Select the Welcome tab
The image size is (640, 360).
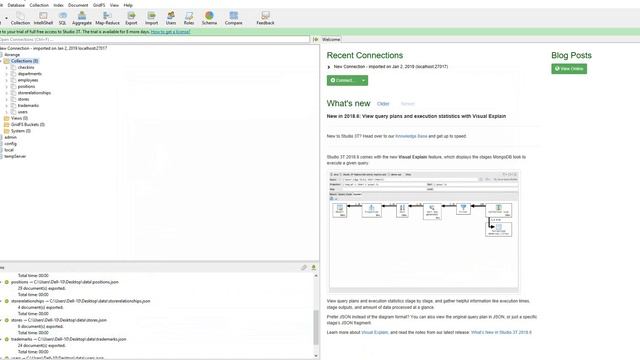click(x=331, y=40)
